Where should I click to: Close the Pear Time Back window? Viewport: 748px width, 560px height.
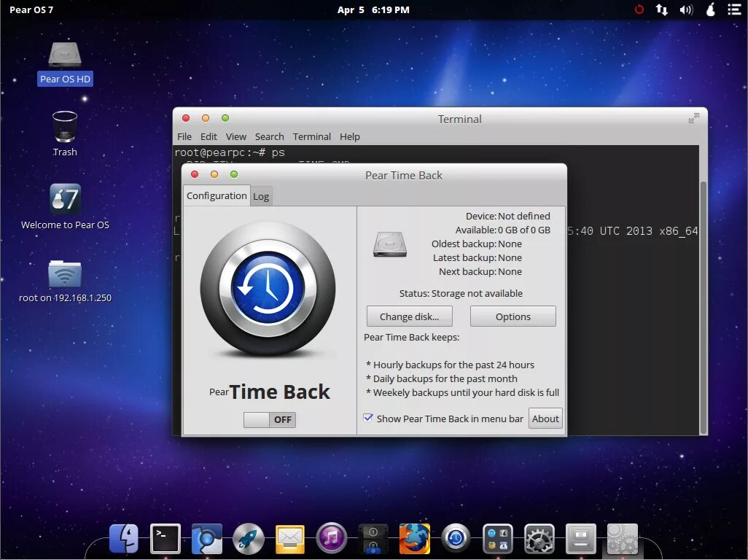pyautogui.click(x=195, y=174)
